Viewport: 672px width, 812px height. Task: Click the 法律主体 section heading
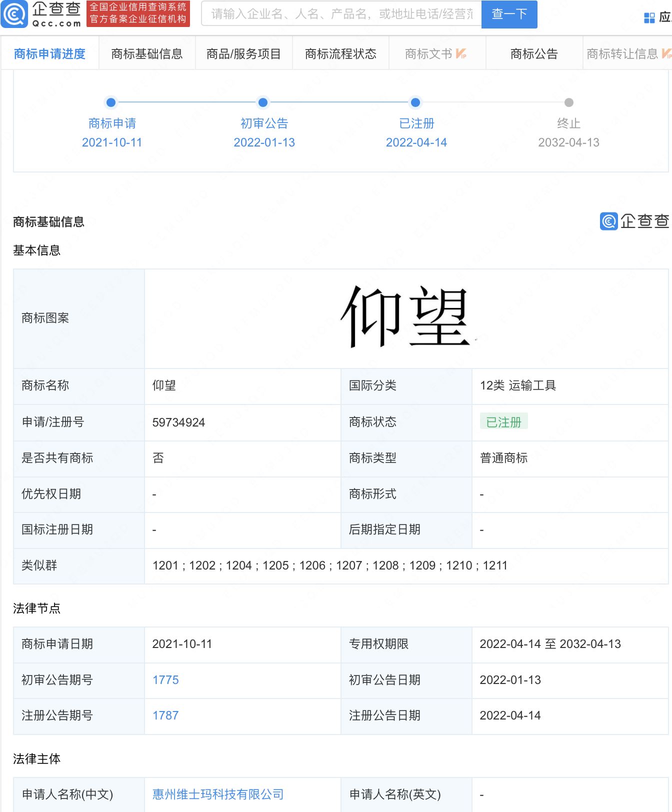(x=36, y=759)
